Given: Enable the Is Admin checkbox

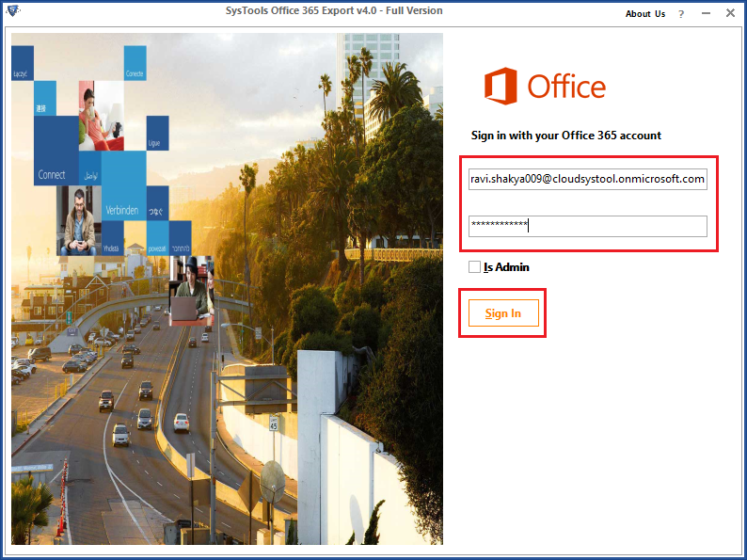Looking at the screenshot, I should (474, 267).
